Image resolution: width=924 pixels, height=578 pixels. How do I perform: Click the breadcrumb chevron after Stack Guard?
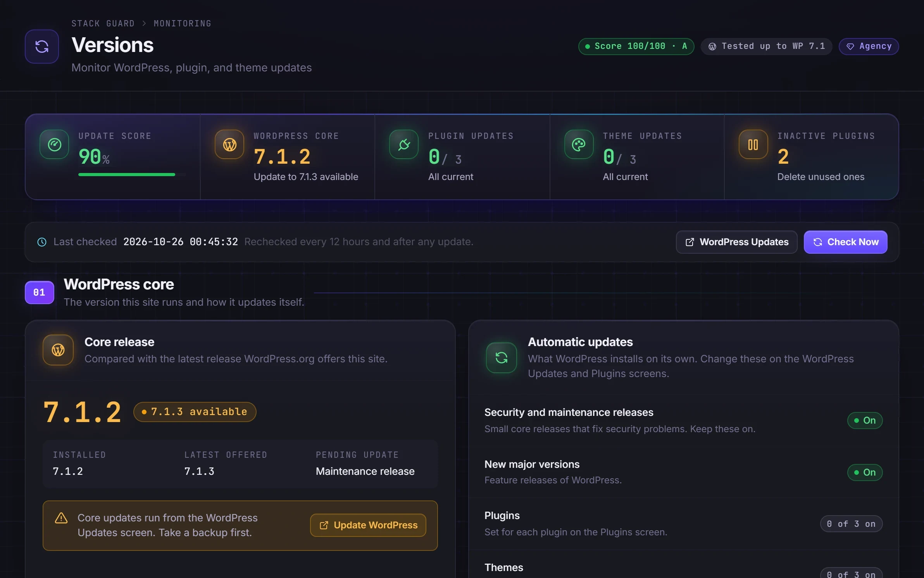144,24
